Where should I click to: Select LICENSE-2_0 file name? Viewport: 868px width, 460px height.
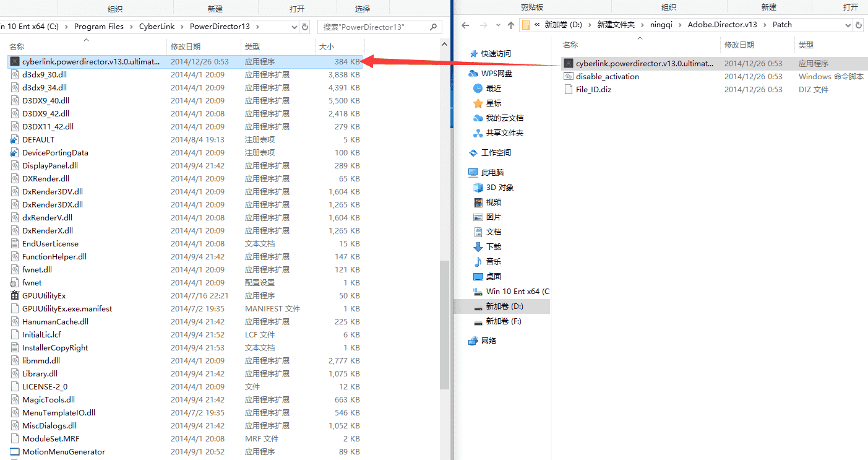45,386
